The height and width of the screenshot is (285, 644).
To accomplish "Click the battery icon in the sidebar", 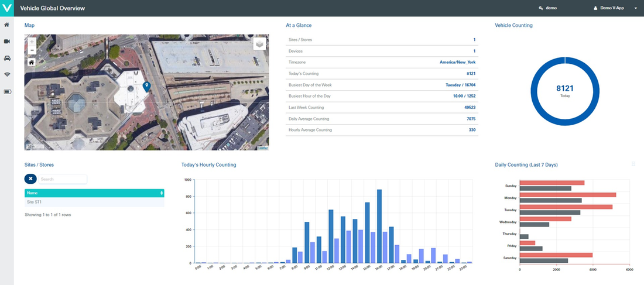I will tap(7, 92).
